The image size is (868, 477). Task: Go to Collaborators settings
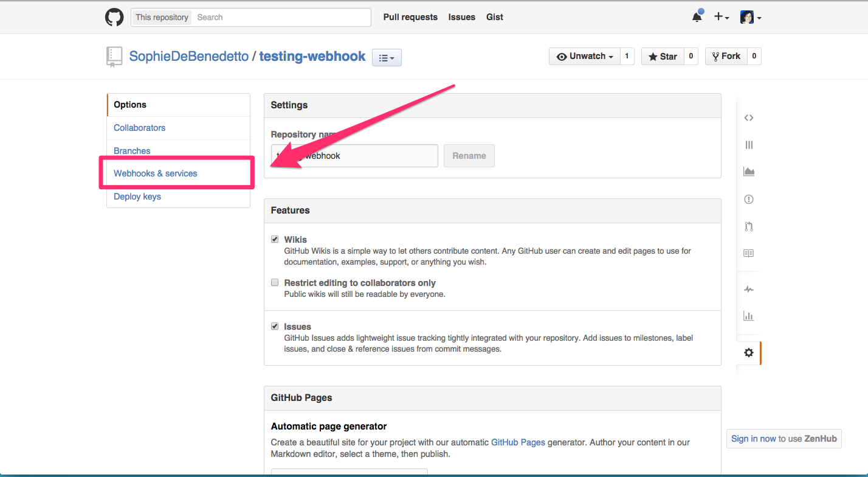[140, 128]
